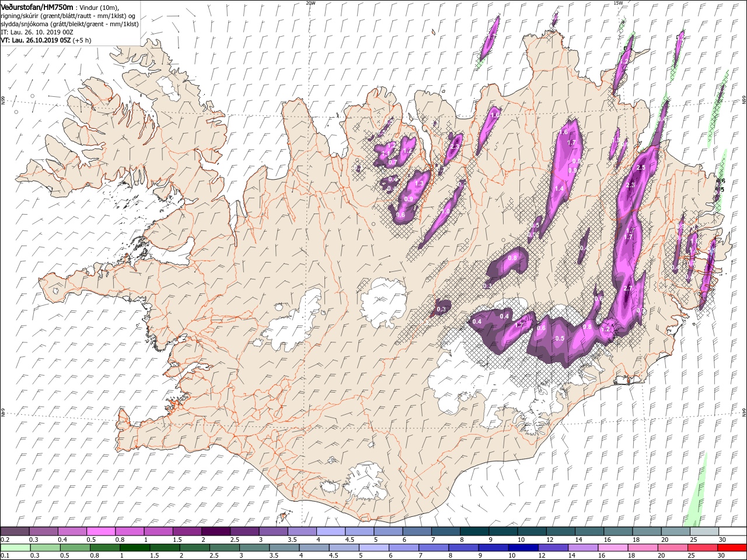Click the '30' label in snow legend row
Screen dimensions: 747x560
(722, 540)
